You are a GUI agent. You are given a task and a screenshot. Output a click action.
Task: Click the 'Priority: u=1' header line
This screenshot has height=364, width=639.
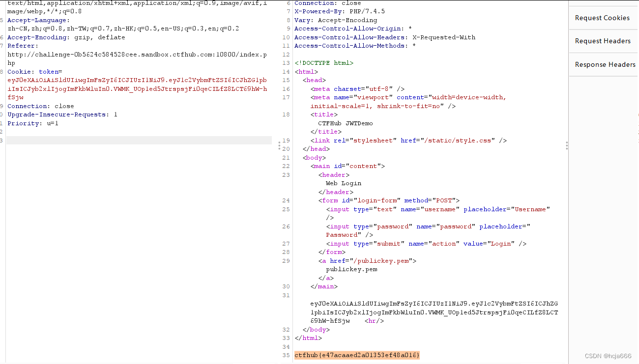click(33, 123)
